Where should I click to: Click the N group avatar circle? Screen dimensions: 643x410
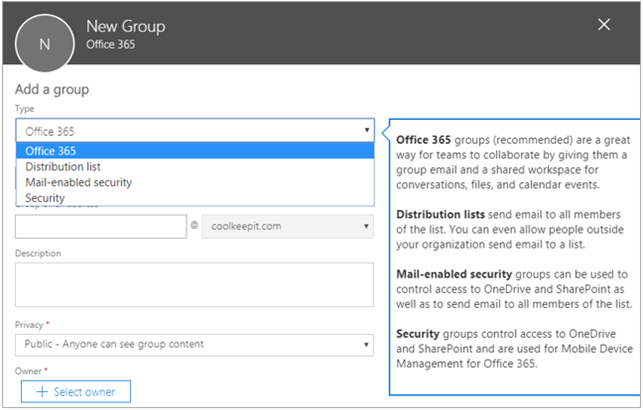tap(45, 43)
